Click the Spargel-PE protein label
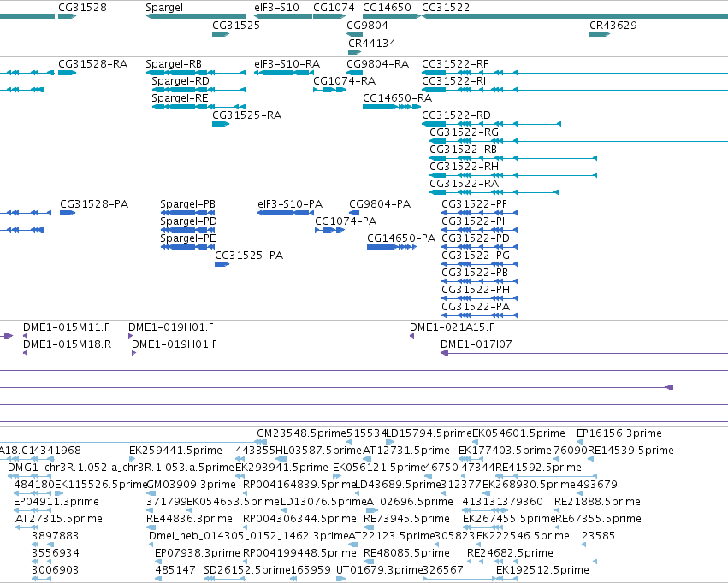Image resolution: width=728 pixels, height=583 pixels. pyautogui.click(x=188, y=238)
